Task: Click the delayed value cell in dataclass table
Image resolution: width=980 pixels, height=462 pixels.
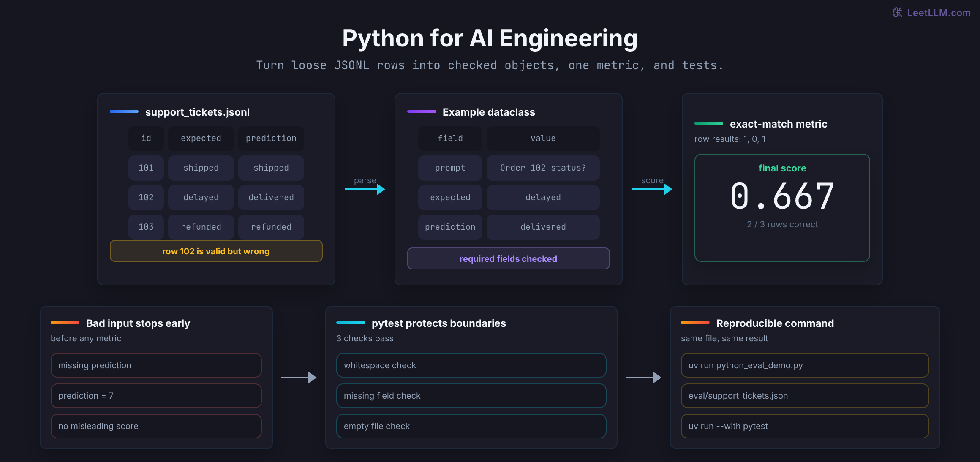Action: pos(543,198)
